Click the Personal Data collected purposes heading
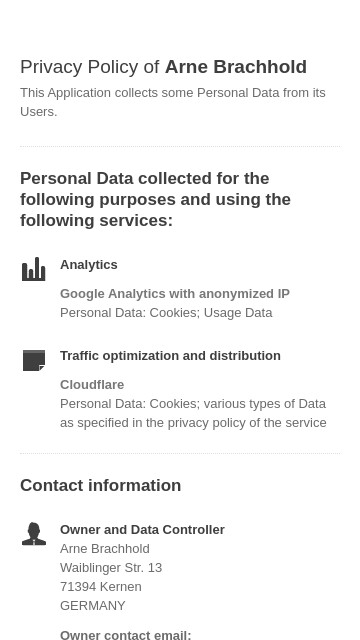The height and width of the screenshot is (640, 360). click(156, 200)
